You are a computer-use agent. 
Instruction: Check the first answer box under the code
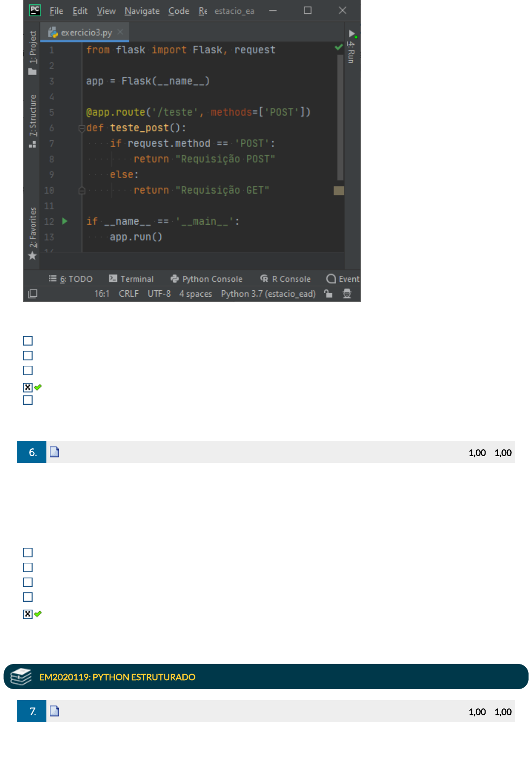28,341
